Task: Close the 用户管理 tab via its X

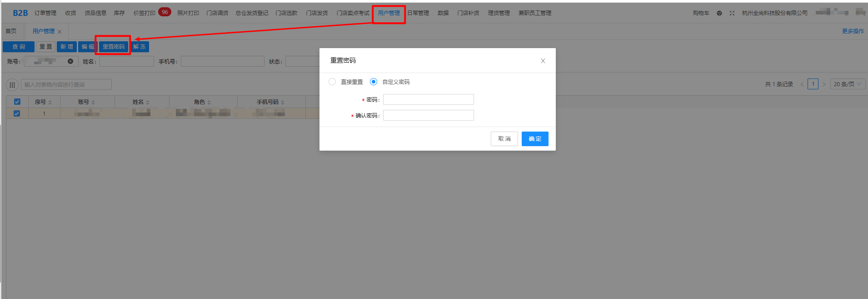Action: click(60, 32)
